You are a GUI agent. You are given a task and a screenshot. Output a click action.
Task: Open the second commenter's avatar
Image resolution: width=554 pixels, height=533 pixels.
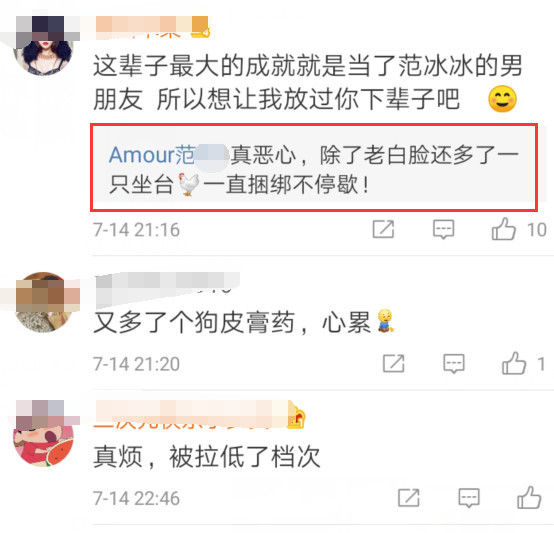[43, 302]
